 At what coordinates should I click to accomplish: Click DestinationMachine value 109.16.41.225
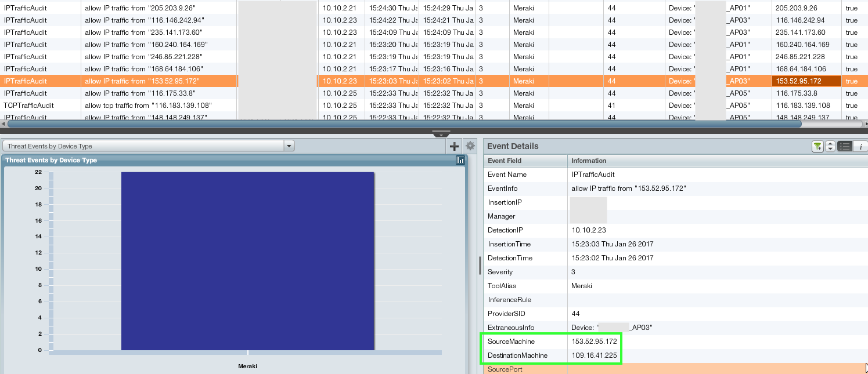coord(594,355)
